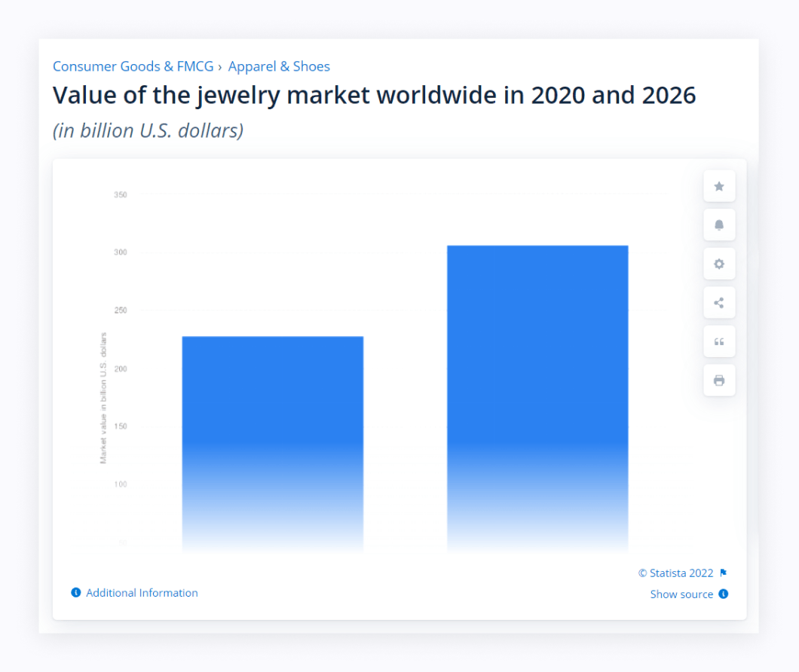The width and height of the screenshot is (799, 672).
Task: Click info icon next to Show source
Action: 724,594
